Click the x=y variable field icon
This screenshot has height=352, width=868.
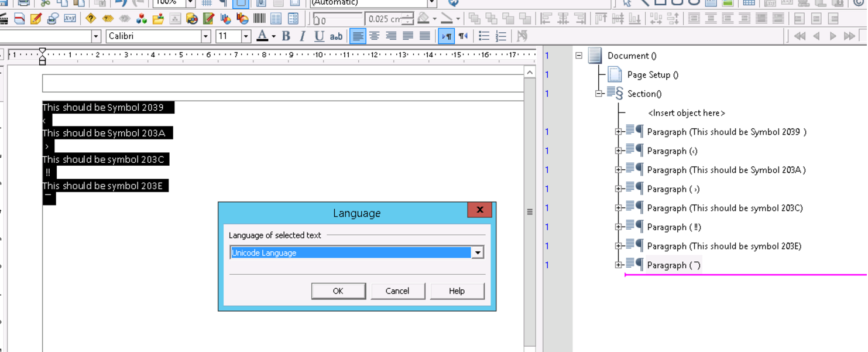pos(70,19)
